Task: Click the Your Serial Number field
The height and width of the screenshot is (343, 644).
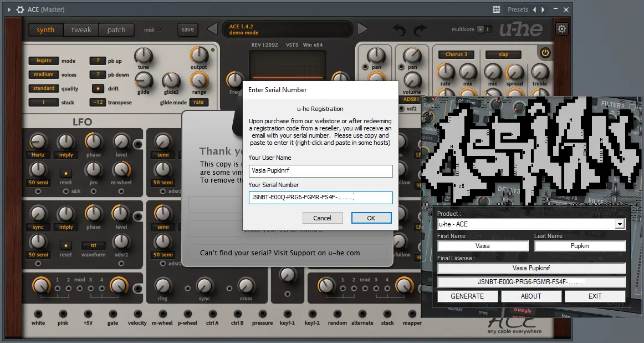Action: [320, 198]
